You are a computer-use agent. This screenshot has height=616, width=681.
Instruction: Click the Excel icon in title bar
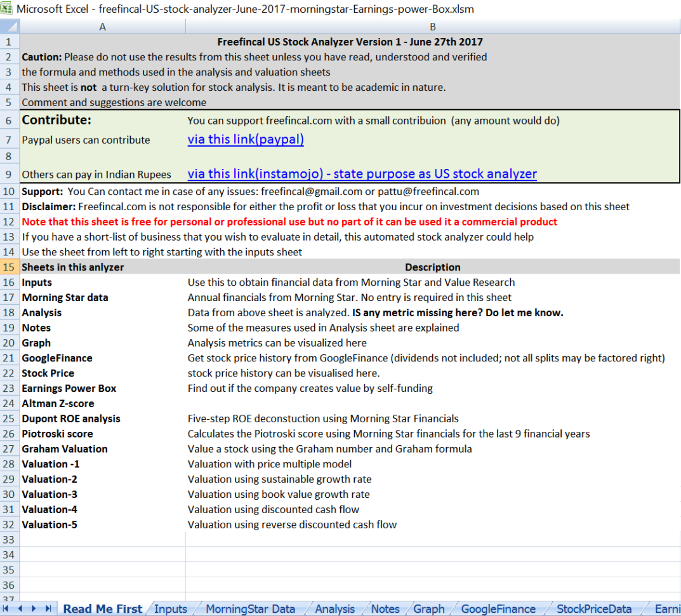(x=8, y=8)
